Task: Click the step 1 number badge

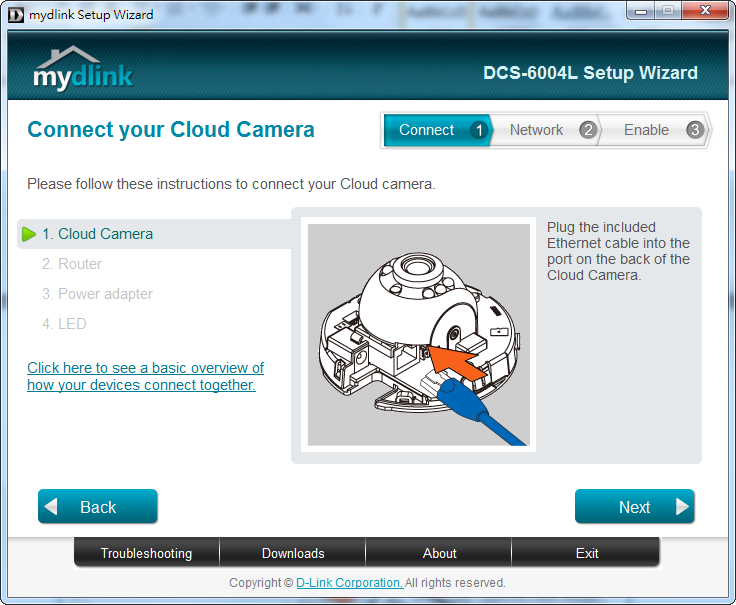Action: pos(479,130)
